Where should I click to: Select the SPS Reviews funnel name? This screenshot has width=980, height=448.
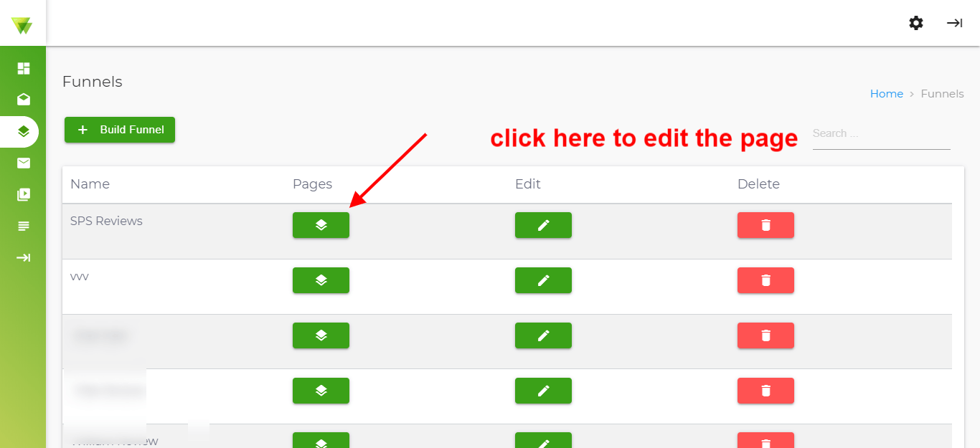pos(106,221)
